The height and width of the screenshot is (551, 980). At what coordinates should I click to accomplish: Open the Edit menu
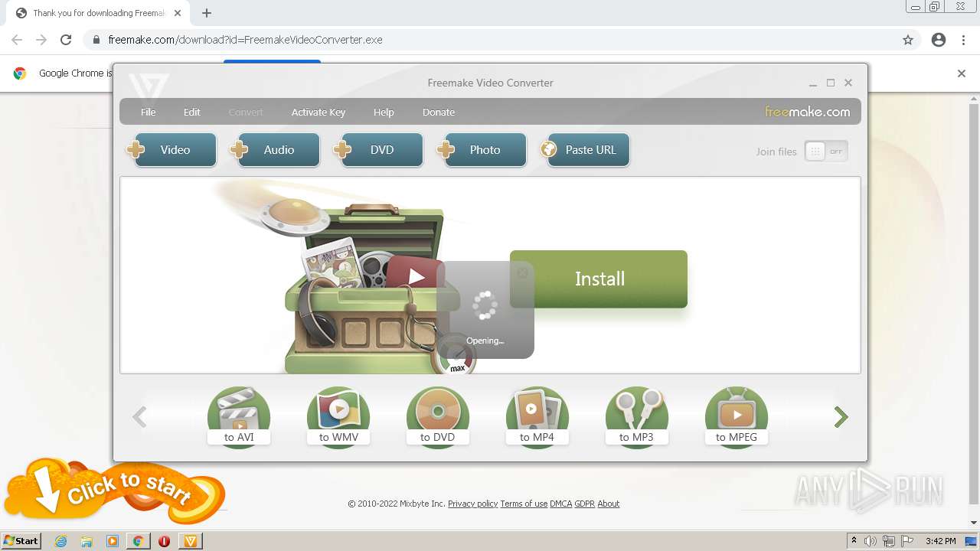pos(192,112)
